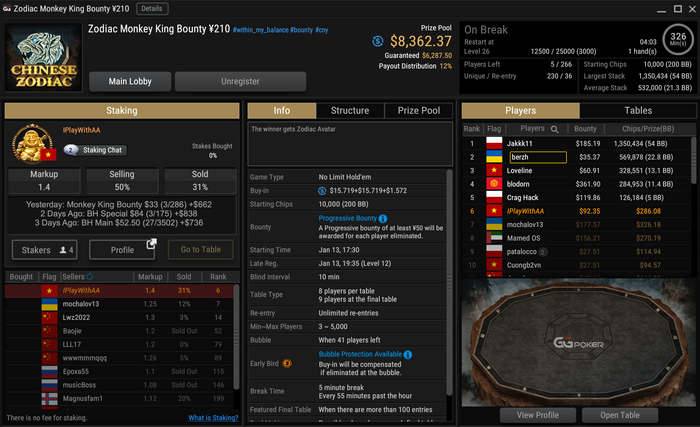This screenshot has height=427, width=700.
Task: Click the players list scrollbar
Action: [693, 161]
